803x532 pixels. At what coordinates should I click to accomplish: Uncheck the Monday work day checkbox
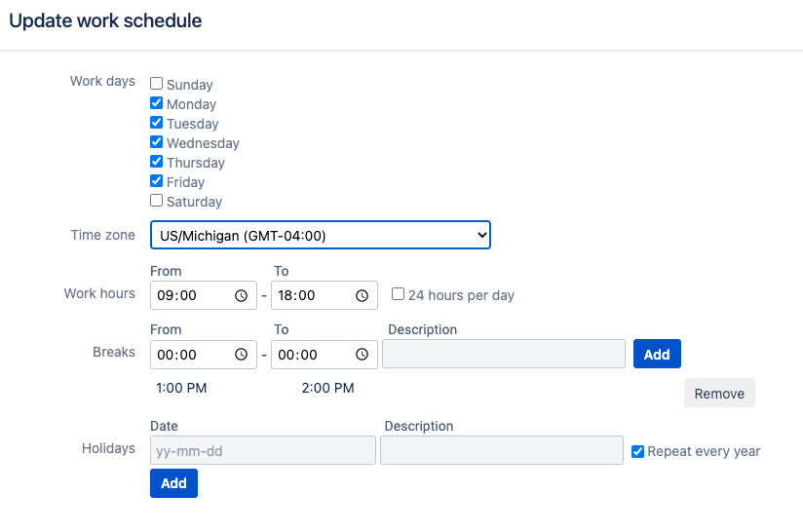pos(156,103)
